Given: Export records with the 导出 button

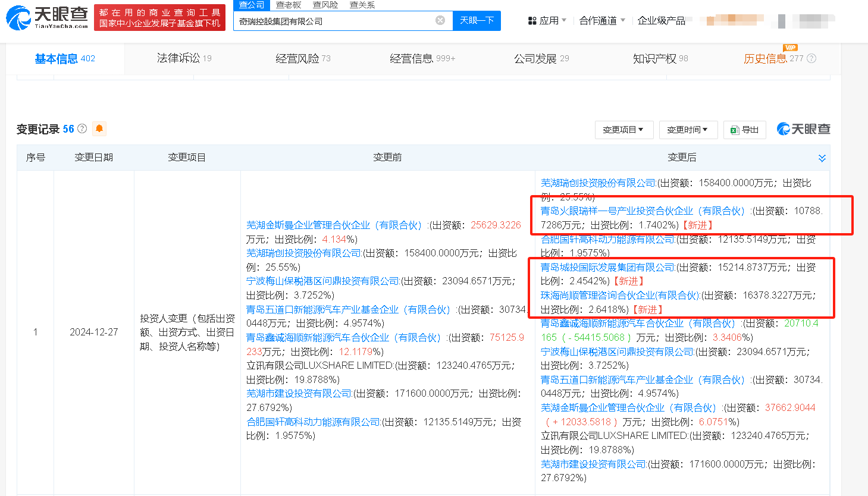Looking at the screenshot, I should 744,130.
